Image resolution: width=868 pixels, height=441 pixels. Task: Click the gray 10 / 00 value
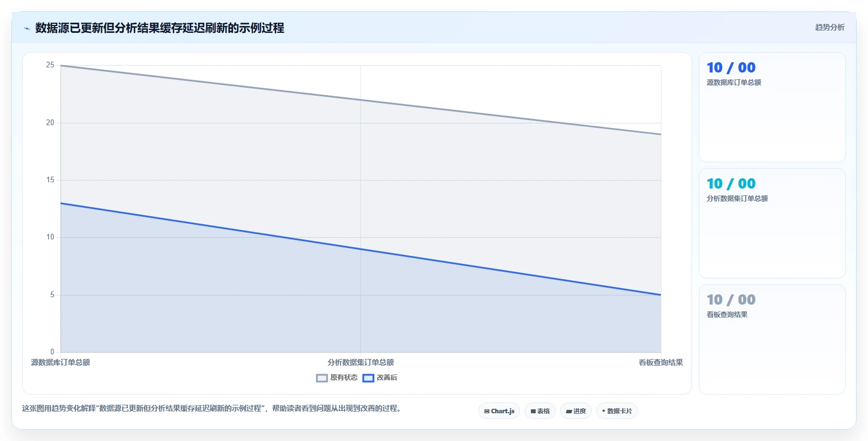tap(731, 299)
